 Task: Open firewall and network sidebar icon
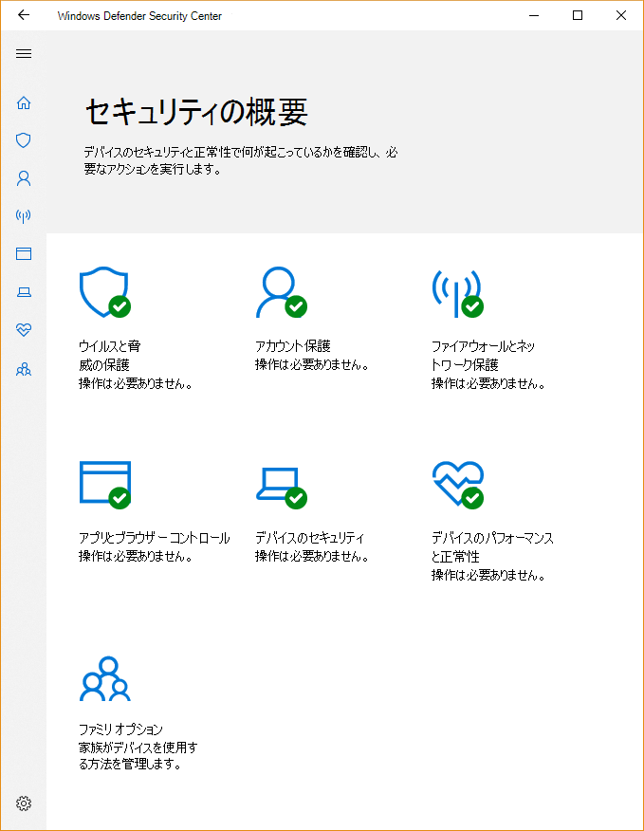pyautogui.click(x=24, y=216)
